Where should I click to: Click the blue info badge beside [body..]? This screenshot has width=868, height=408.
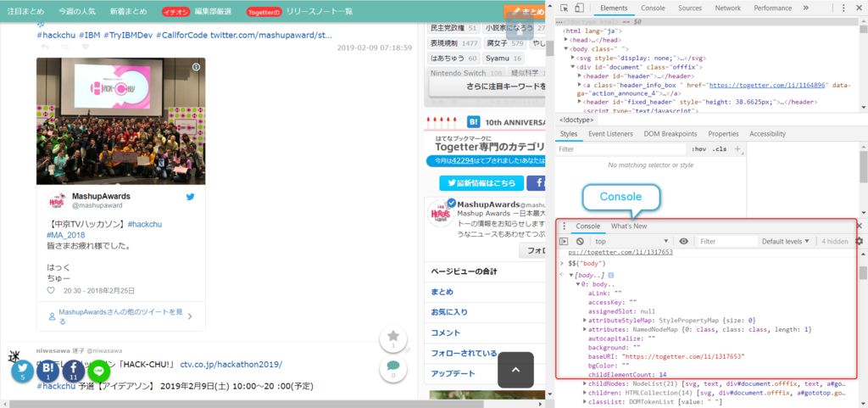(x=610, y=275)
